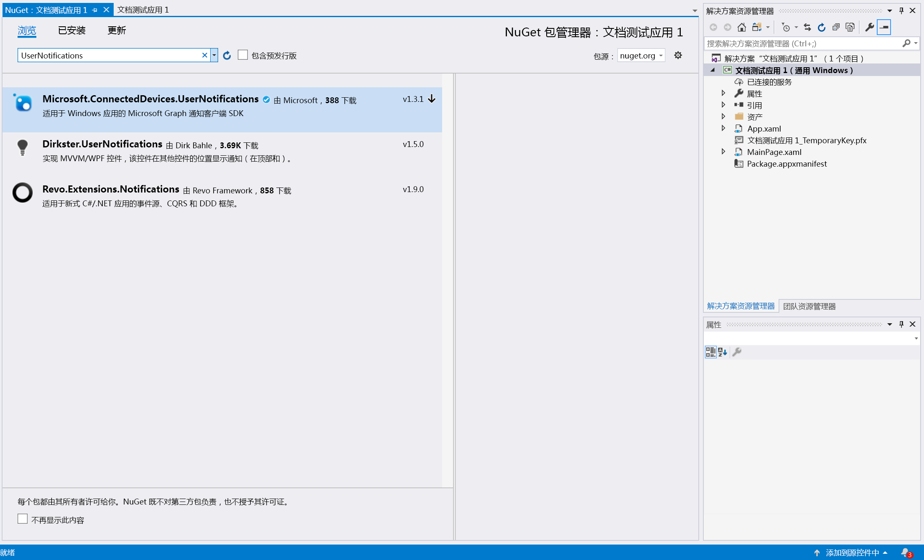This screenshot has height=560, width=924.
Task: Click the Dirkster.UserNotifications lightbulb icon
Action: pos(23,147)
